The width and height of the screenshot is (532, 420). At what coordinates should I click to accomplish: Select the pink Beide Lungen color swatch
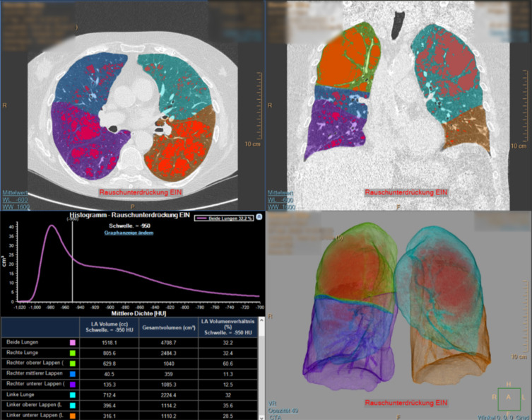click(71, 342)
